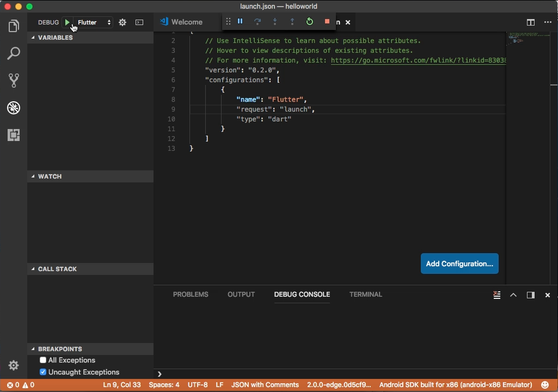Viewport: 558px width, 392px height.
Task: Close the launch.json editor tab
Action: (348, 22)
